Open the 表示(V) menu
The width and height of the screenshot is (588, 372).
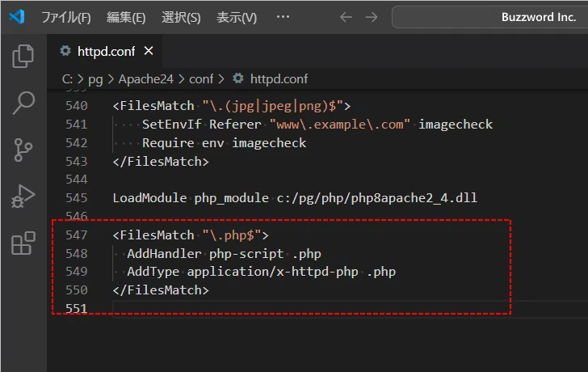click(237, 17)
